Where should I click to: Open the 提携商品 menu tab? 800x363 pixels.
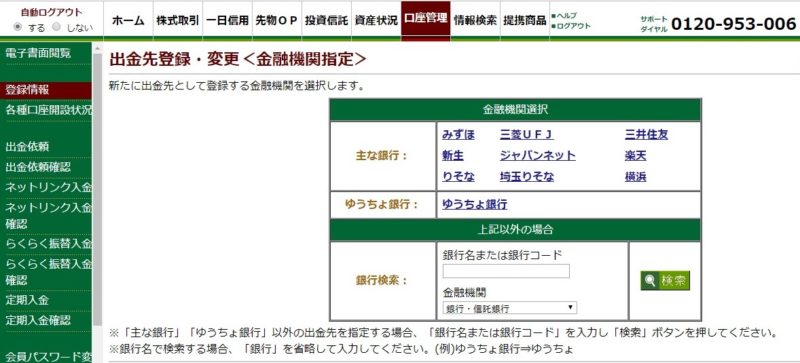pyautogui.click(x=524, y=20)
